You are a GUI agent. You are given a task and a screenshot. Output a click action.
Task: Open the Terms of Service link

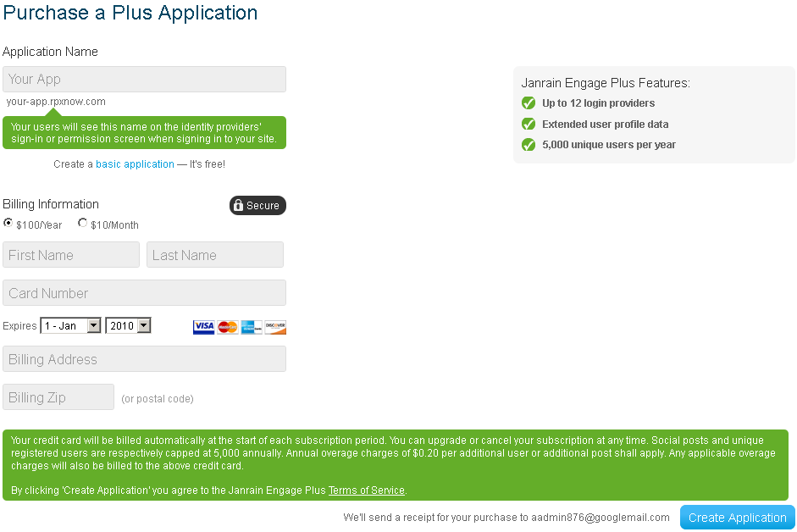point(367,490)
